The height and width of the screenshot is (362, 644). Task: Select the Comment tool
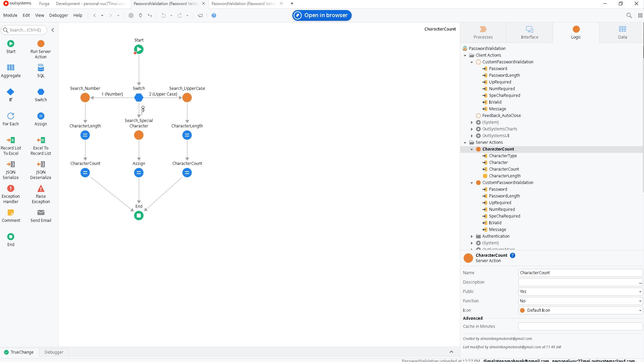(11, 216)
